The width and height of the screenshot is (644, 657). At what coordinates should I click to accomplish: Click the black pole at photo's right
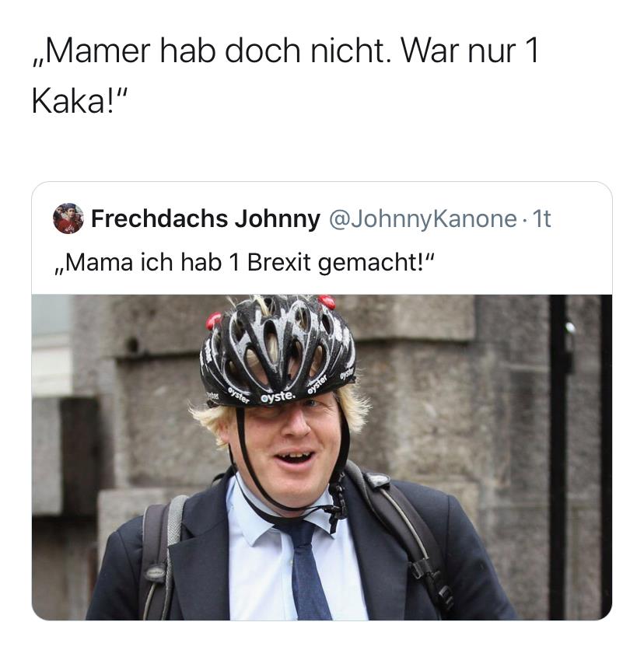(x=558, y=457)
